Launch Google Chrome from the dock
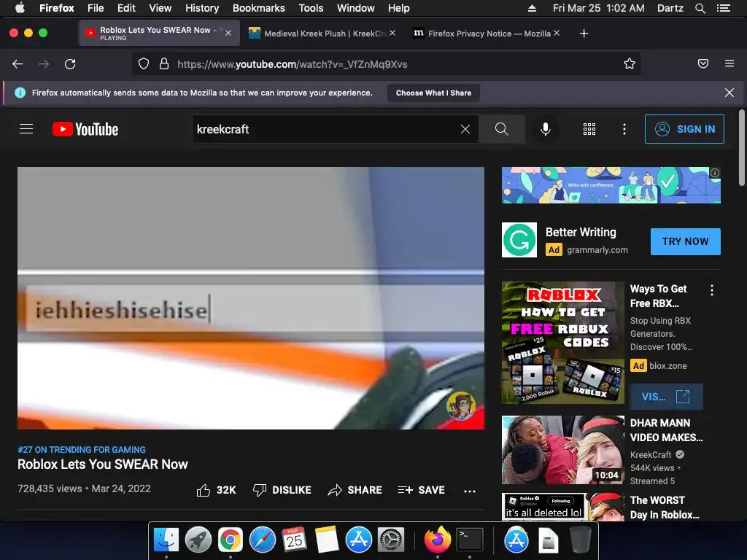Image resolution: width=747 pixels, height=560 pixels. point(231,540)
